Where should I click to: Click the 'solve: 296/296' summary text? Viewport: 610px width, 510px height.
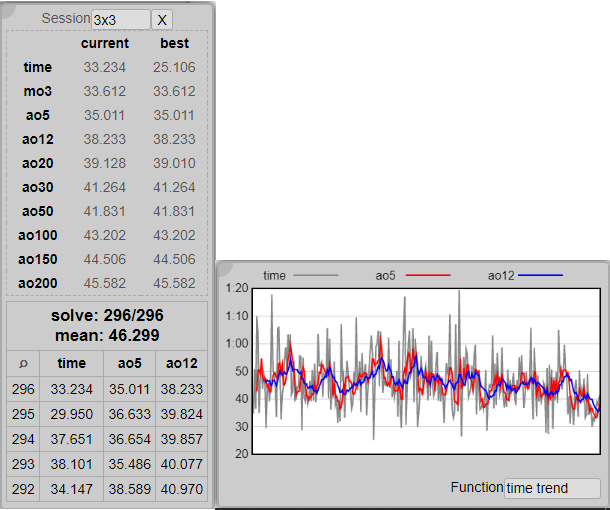pyautogui.click(x=107, y=315)
